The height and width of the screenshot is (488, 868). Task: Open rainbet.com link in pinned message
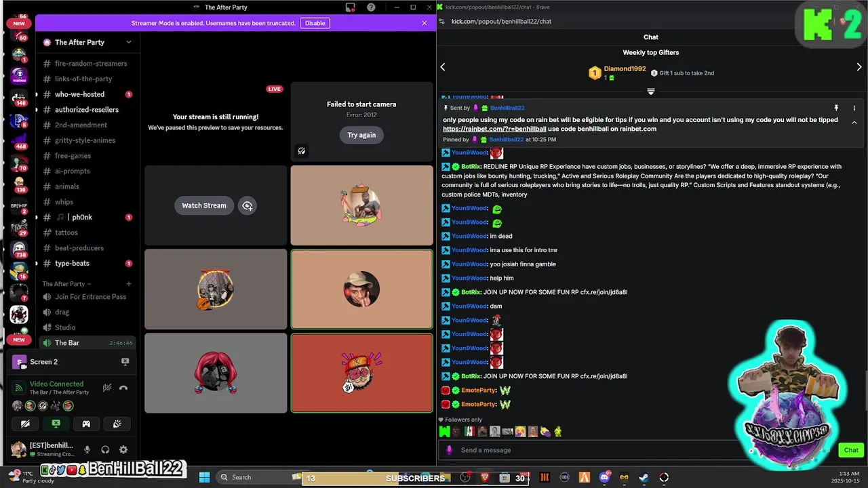click(x=494, y=129)
